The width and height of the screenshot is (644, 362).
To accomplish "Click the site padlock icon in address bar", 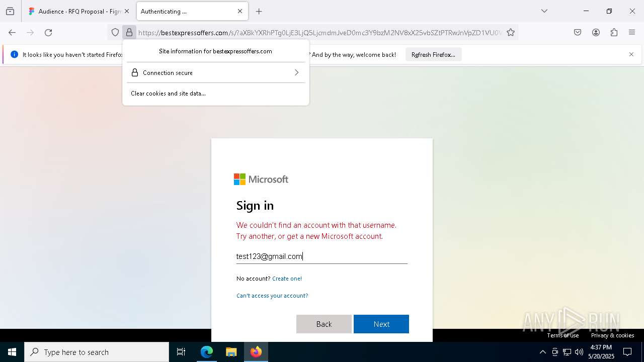I will 129,33.
